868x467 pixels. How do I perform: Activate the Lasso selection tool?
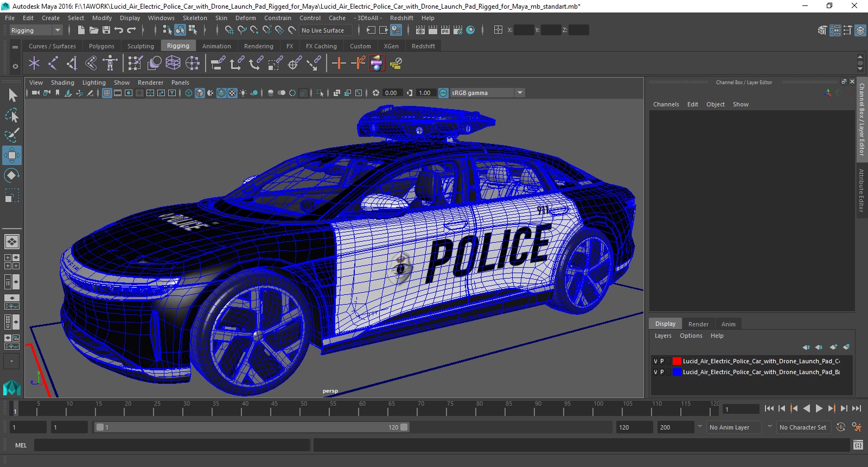(x=12, y=115)
